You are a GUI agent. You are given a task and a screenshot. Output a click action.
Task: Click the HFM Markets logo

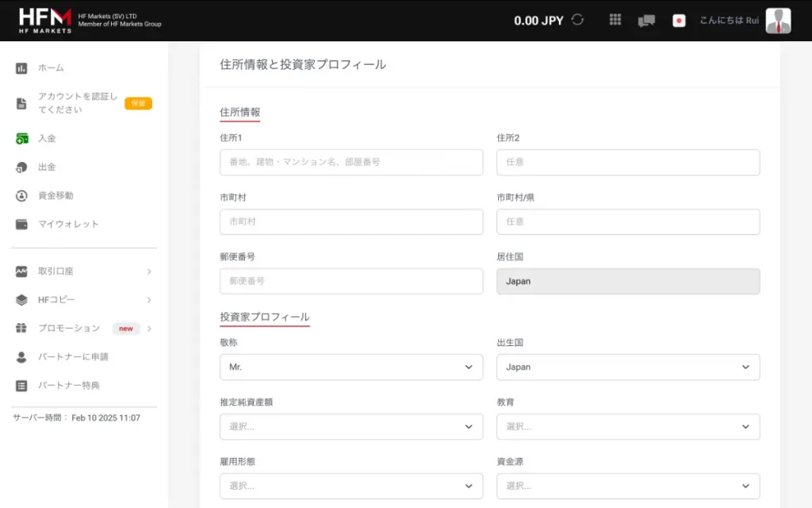[45, 21]
